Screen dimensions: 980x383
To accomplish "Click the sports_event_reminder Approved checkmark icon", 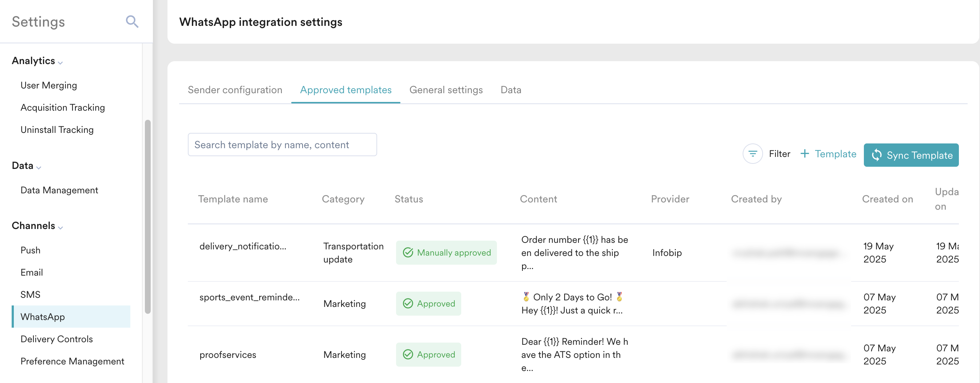I will pyautogui.click(x=408, y=304).
